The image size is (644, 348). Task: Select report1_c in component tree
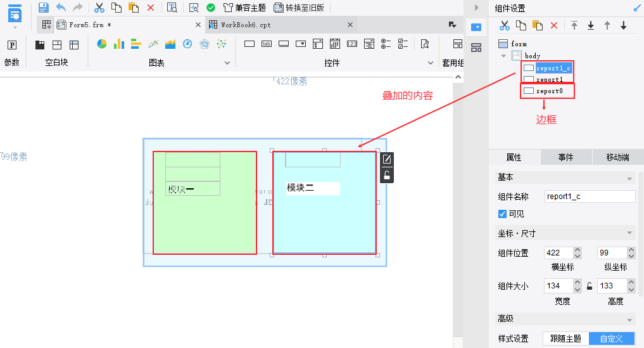click(553, 68)
